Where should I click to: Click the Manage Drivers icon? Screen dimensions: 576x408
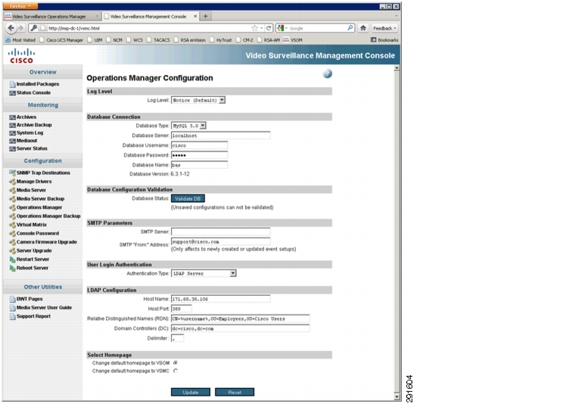tap(12, 181)
